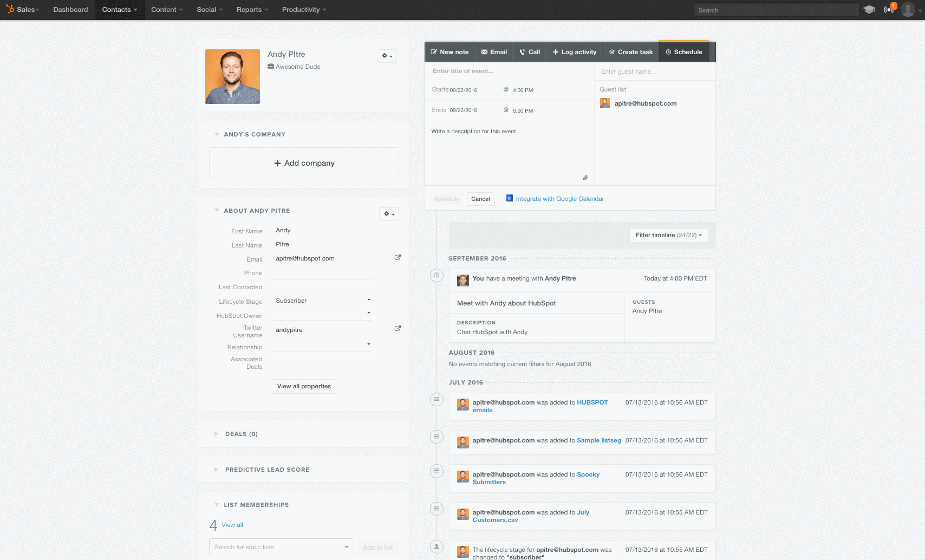Screen dimensions: 925x560
Task: Switch to the New note tab
Action: coord(450,52)
